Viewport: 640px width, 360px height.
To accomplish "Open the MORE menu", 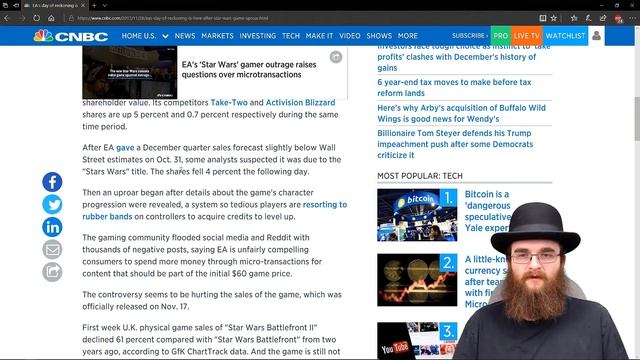I will [408, 36].
